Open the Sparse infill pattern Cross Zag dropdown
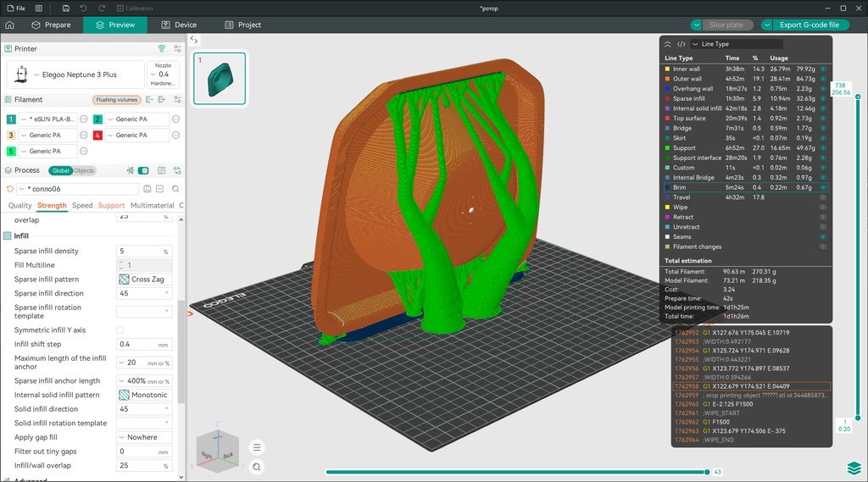868x482 pixels. coord(144,280)
